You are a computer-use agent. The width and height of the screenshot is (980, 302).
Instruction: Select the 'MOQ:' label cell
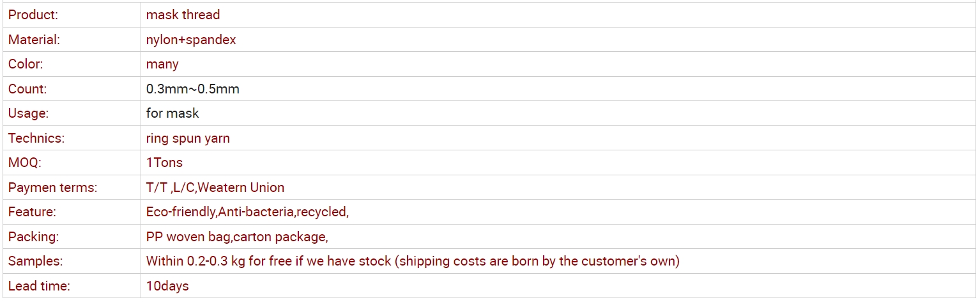click(x=24, y=163)
